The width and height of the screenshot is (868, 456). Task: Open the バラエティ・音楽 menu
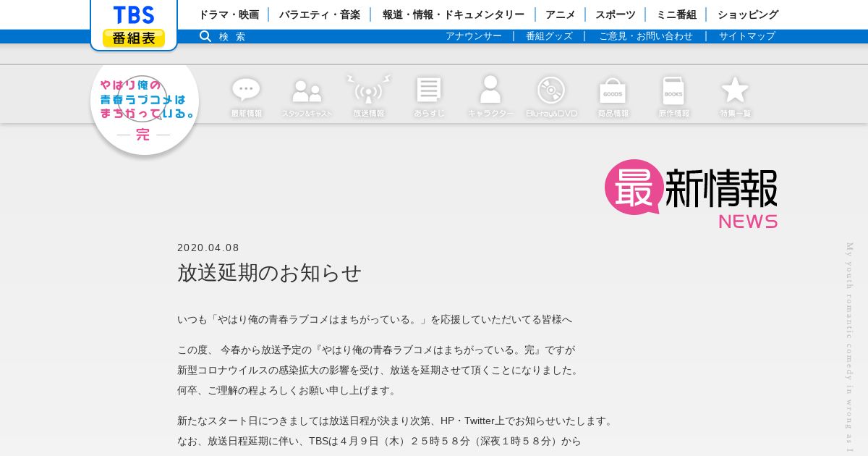pos(319,14)
